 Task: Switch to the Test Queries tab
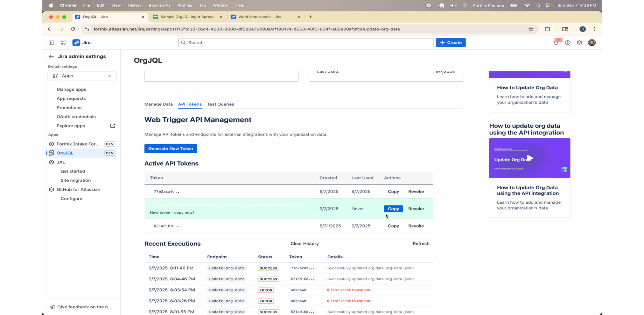220,104
